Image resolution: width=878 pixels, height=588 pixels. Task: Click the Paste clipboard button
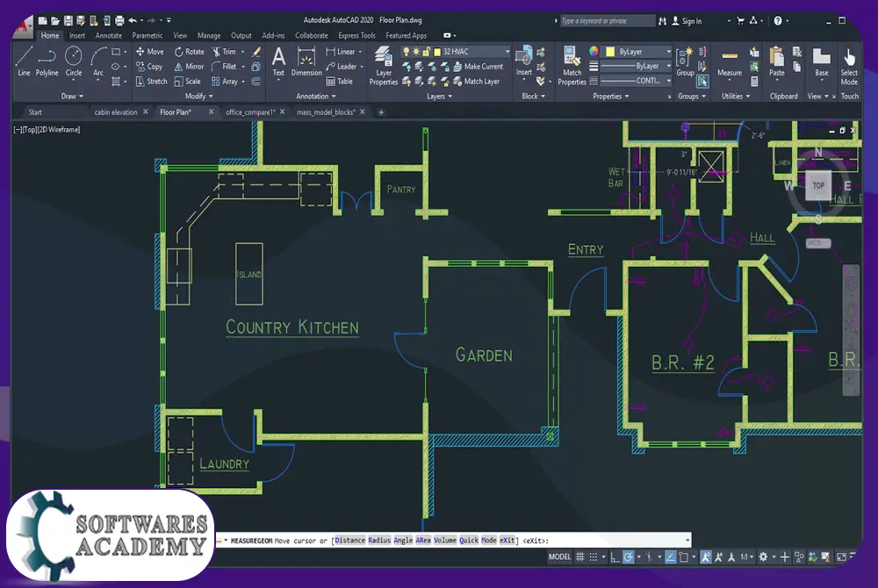(777, 61)
